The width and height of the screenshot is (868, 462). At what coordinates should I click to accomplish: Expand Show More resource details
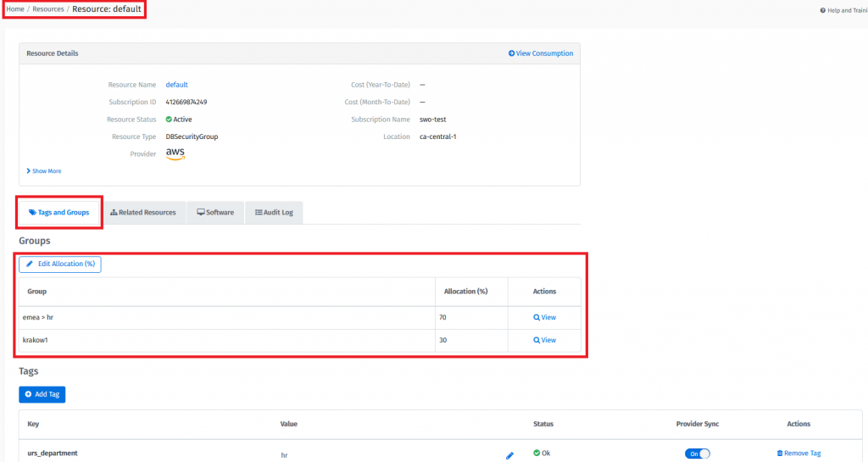click(x=44, y=171)
